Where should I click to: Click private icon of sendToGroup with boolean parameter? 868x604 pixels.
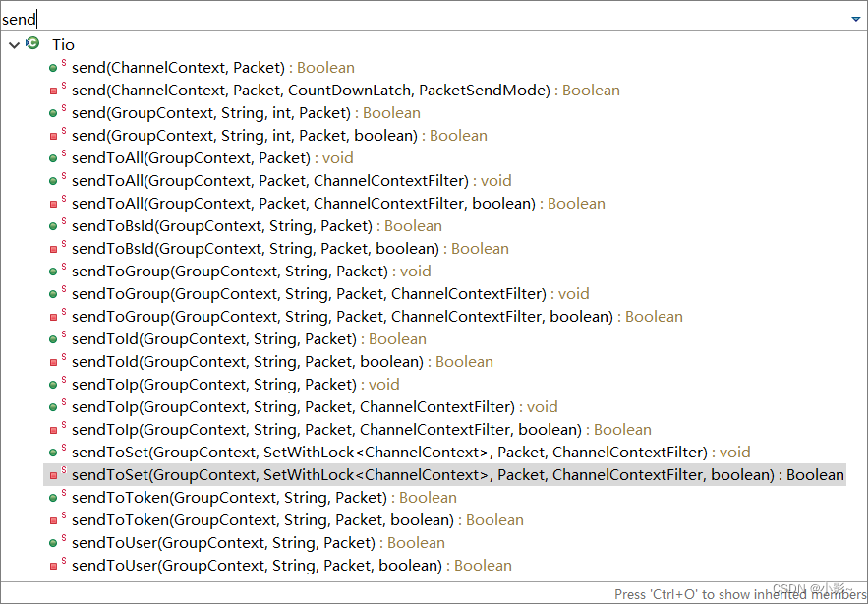(53, 317)
